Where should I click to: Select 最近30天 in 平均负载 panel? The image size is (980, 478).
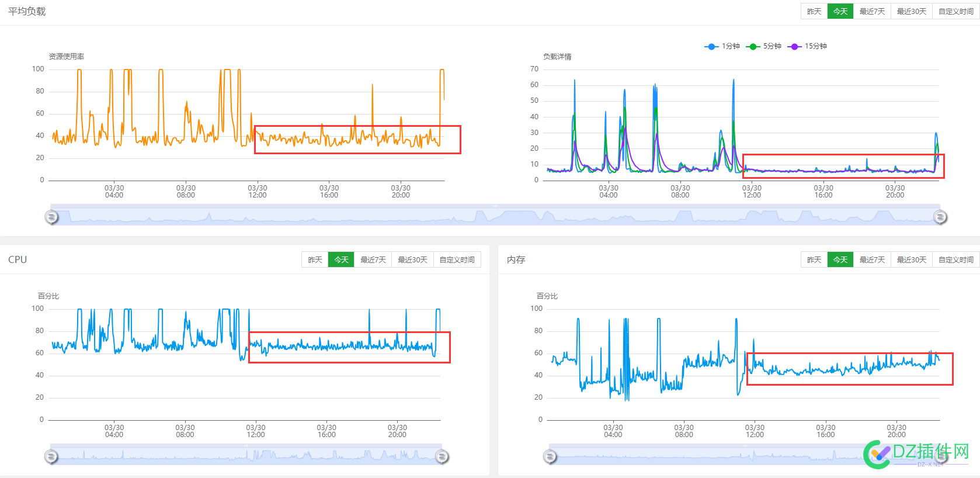[912, 12]
